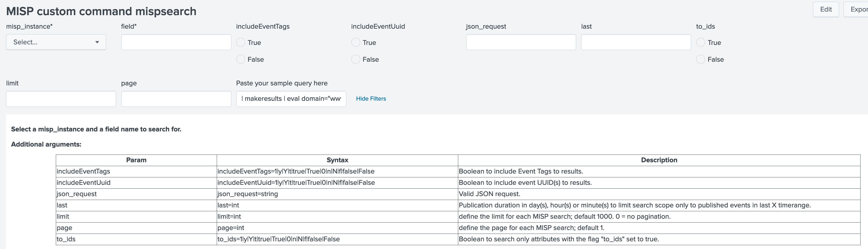Click the Edit button
868x249 pixels.
[x=826, y=9]
